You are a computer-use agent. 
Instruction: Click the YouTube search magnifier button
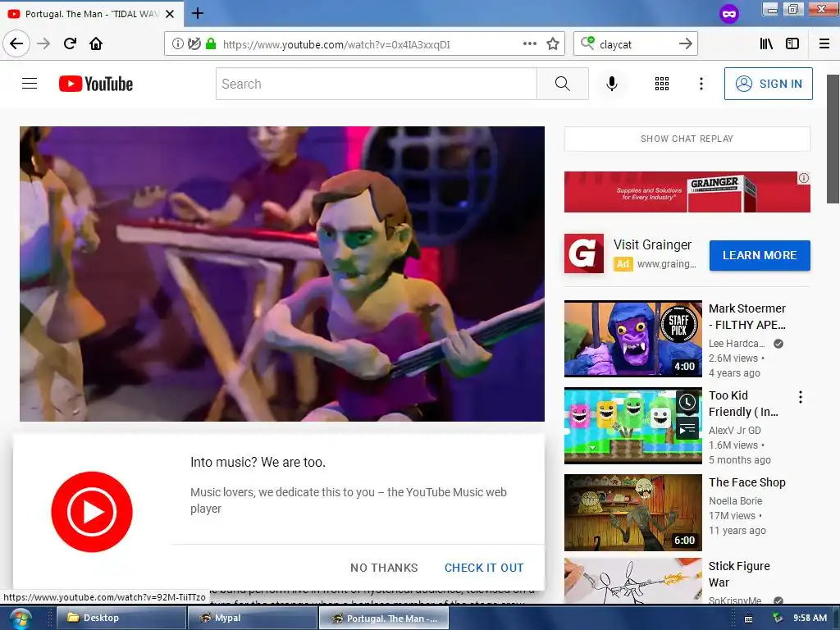click(563, 84)
